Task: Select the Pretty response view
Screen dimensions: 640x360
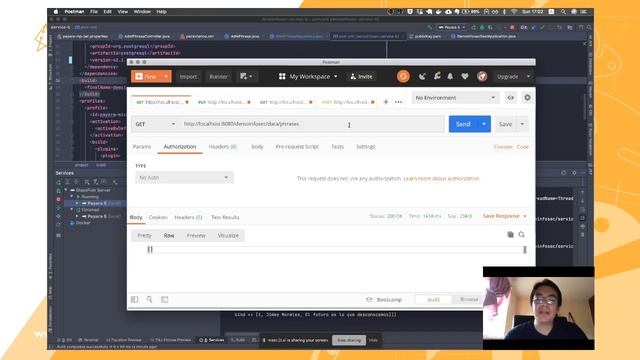Action: pos(144,236)
